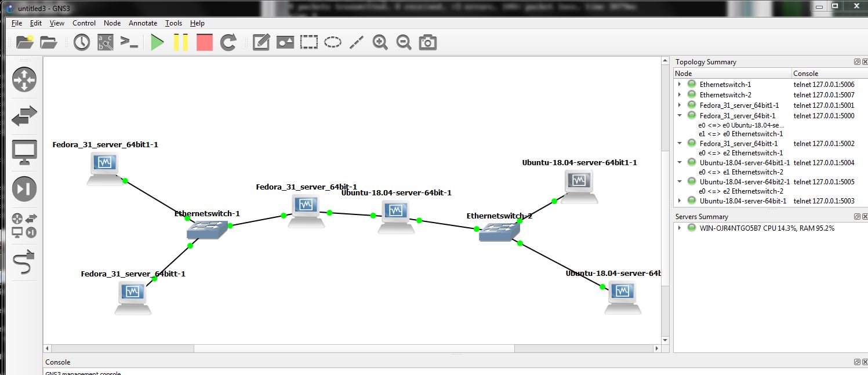Start all nodes with green play icon
Viewport: 868px width, 375px height.
(x=157, y=42)
